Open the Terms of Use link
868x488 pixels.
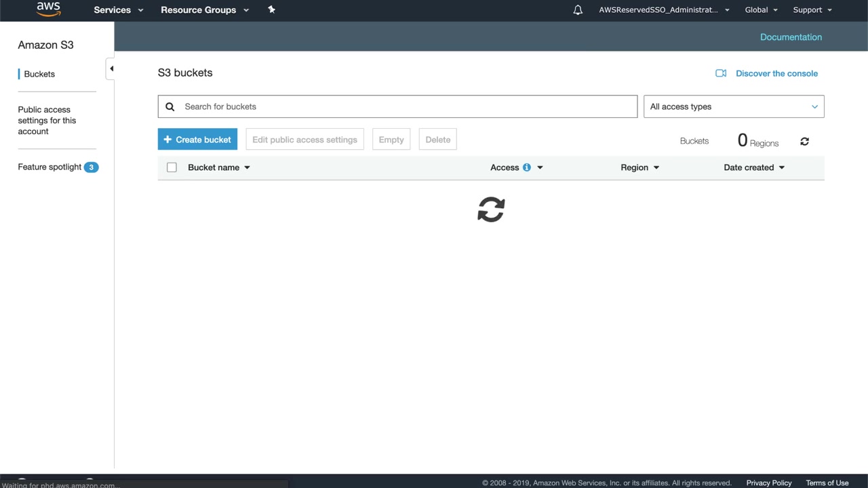(827, 483)
